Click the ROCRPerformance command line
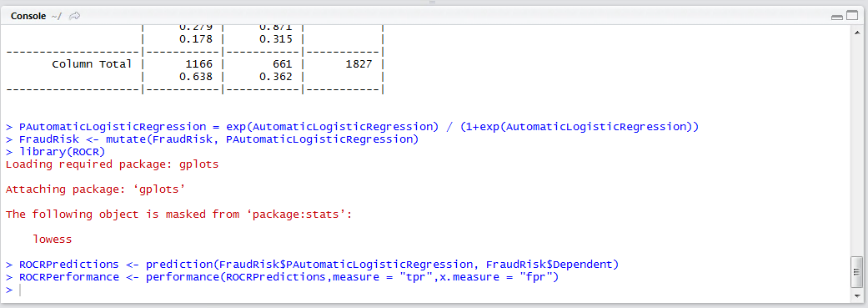The width and height of the screenshot is (868, 308). coord(283,277)
